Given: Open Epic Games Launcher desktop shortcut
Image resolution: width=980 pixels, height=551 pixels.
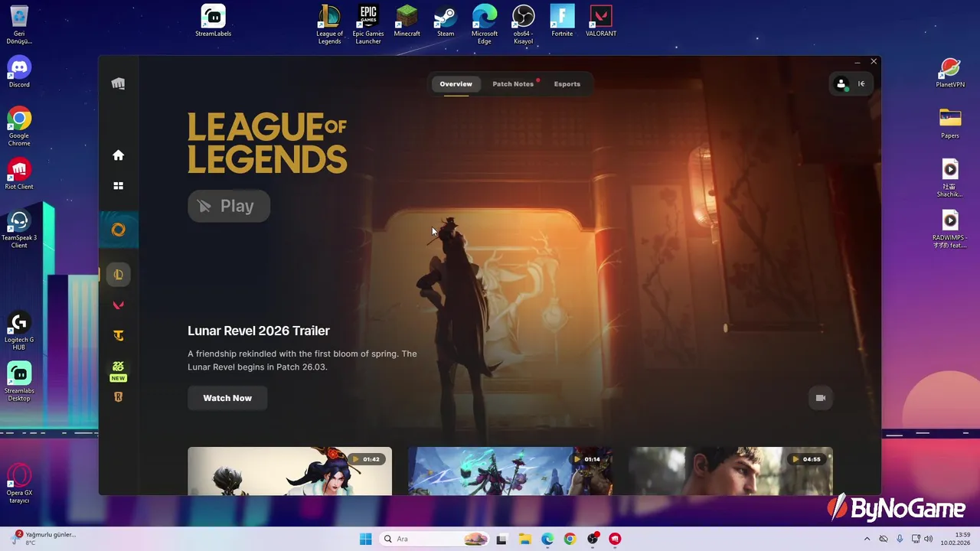Looking at the screenshot, I should (x=368, y=24).
